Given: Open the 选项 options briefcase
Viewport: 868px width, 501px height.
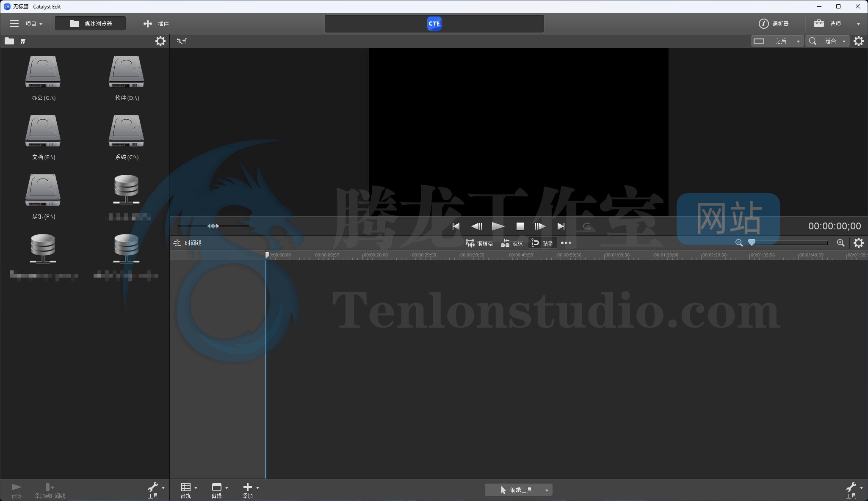Looking at the screenshot, I should [828, 24].
